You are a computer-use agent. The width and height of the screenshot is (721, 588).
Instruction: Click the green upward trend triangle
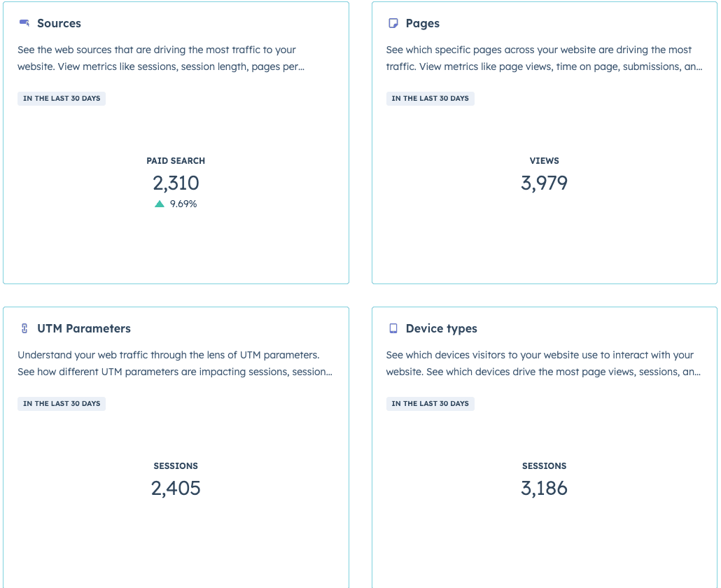160,204
